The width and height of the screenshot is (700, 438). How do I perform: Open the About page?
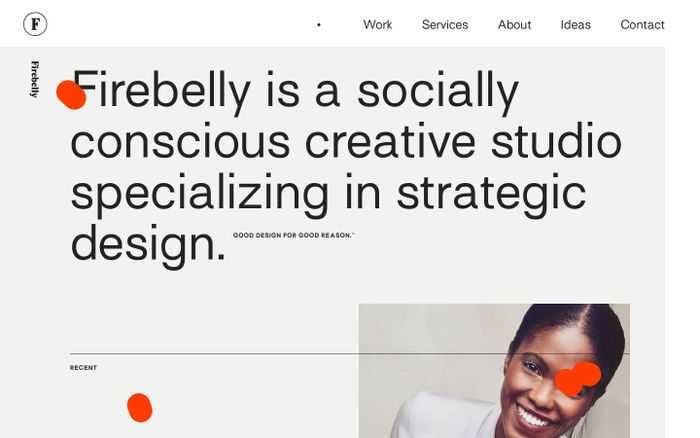pos(514,25)
